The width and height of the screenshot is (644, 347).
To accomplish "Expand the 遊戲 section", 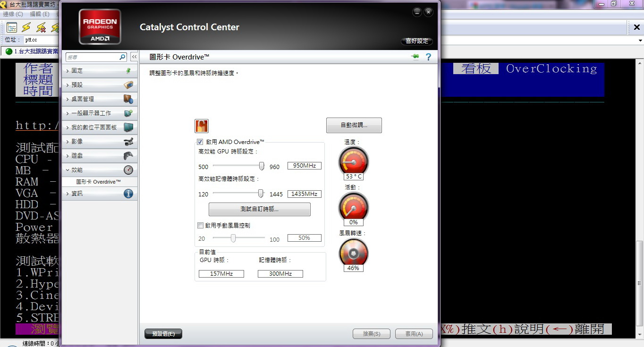I will pyautogui.click(x=100, y=156).
